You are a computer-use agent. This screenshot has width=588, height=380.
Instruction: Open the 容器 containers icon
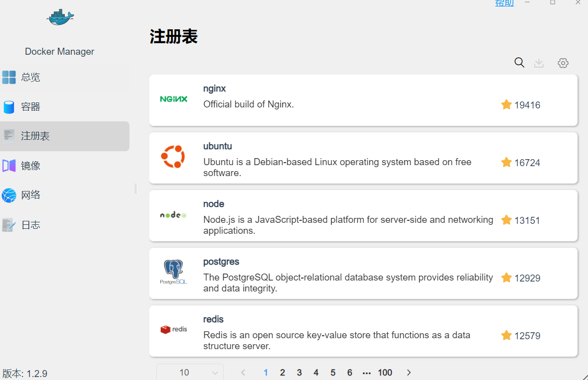9,107
